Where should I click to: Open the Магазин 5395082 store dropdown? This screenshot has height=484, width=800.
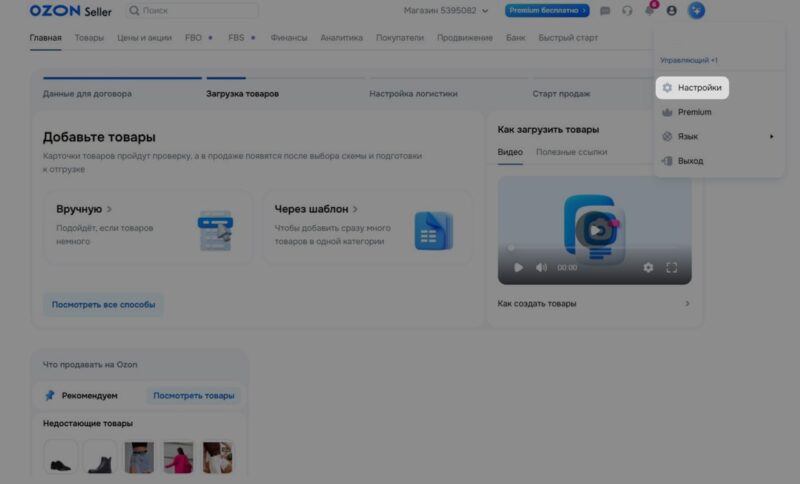point(445,11)
